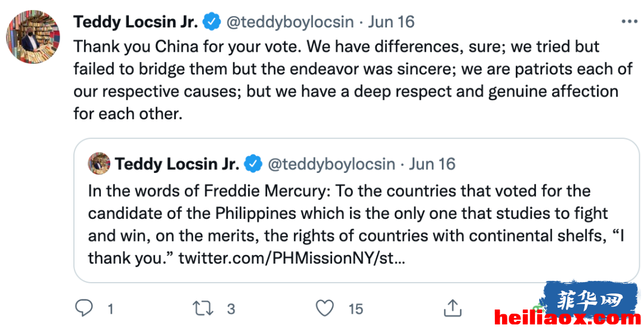The image size is (644, 328).
Task: Reply to the tweet via comment icon
Action: [x=84, y=308]
